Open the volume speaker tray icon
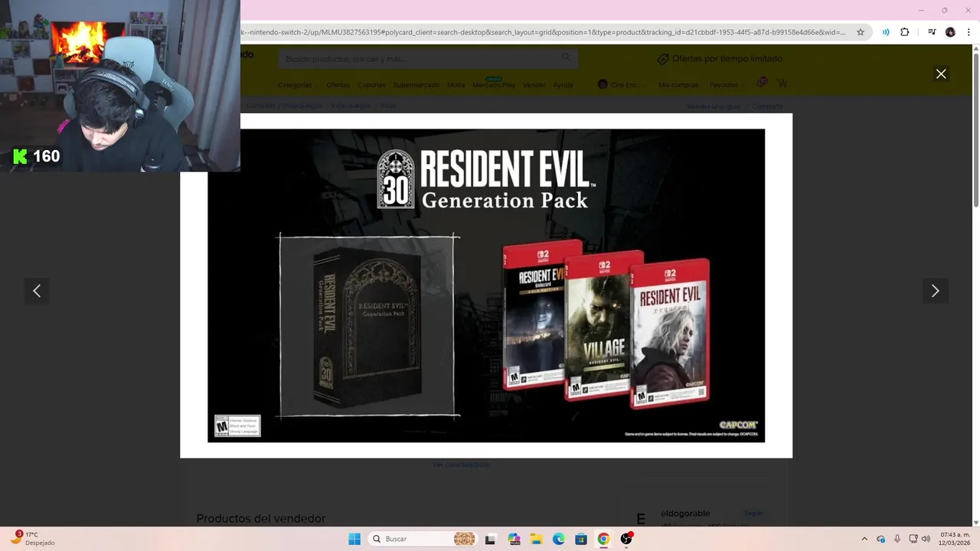This screenshot has height=551, width=980. tap(926, 539)
